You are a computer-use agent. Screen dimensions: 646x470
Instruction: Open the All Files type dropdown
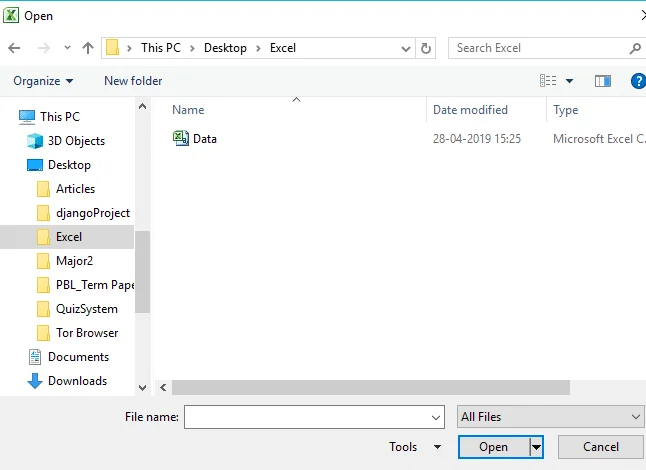(550, 417)
